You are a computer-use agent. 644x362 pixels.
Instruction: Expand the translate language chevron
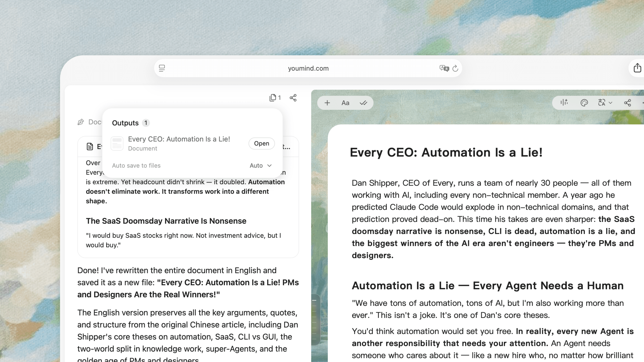[x=610, y=103]
